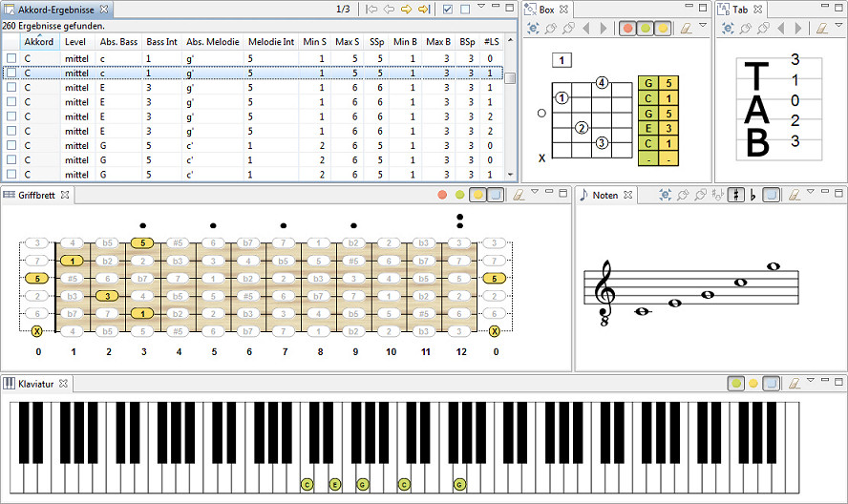848x504 pixels.
Task: Deselect all results empty-box toolbar button
Action: (x=465, y=10)
